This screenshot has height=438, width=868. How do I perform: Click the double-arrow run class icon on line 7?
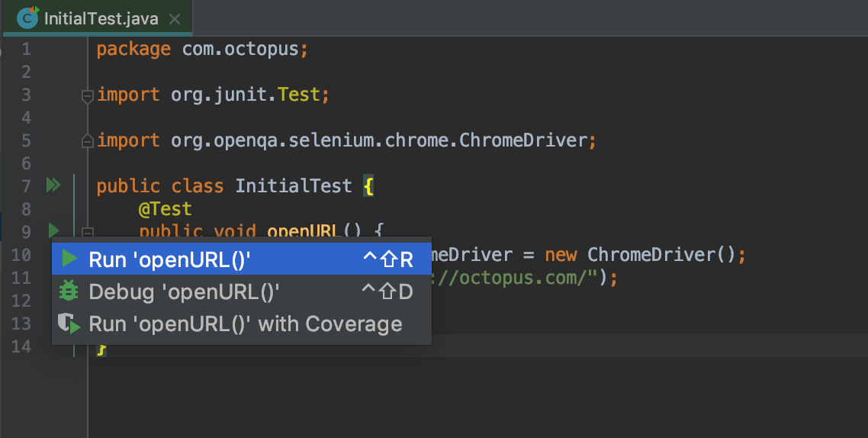(53, 185)
